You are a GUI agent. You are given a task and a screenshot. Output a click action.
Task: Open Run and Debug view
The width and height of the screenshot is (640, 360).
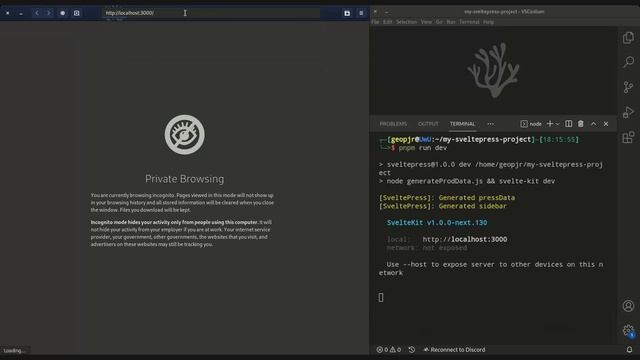coord(629,112)
